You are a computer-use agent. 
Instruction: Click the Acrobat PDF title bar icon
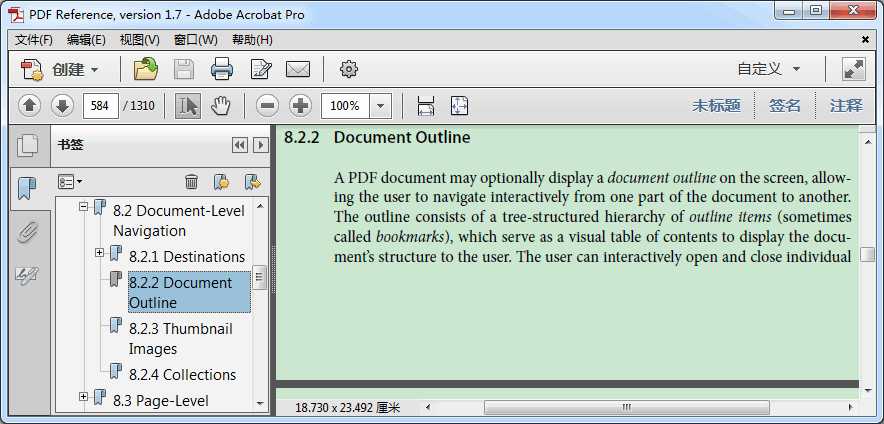point(16,15)
